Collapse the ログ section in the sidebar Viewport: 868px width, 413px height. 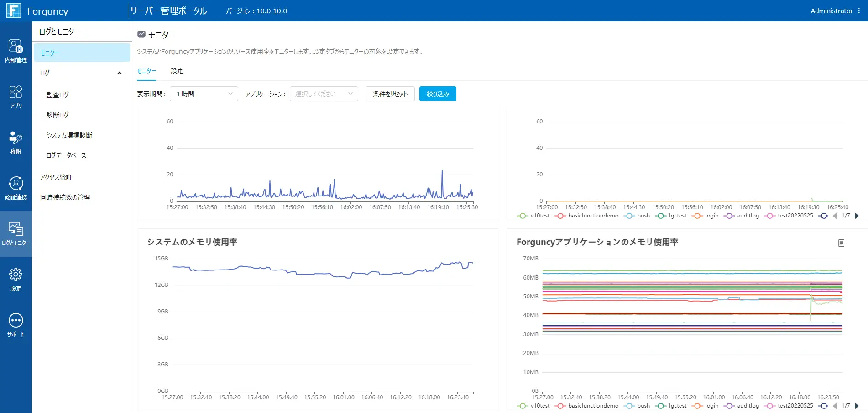[x=120, y=73]
